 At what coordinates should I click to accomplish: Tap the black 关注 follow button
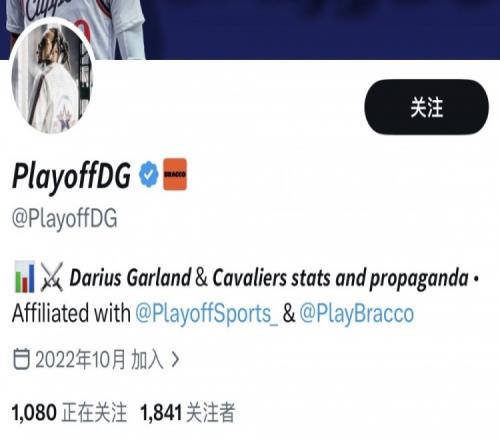426,107
